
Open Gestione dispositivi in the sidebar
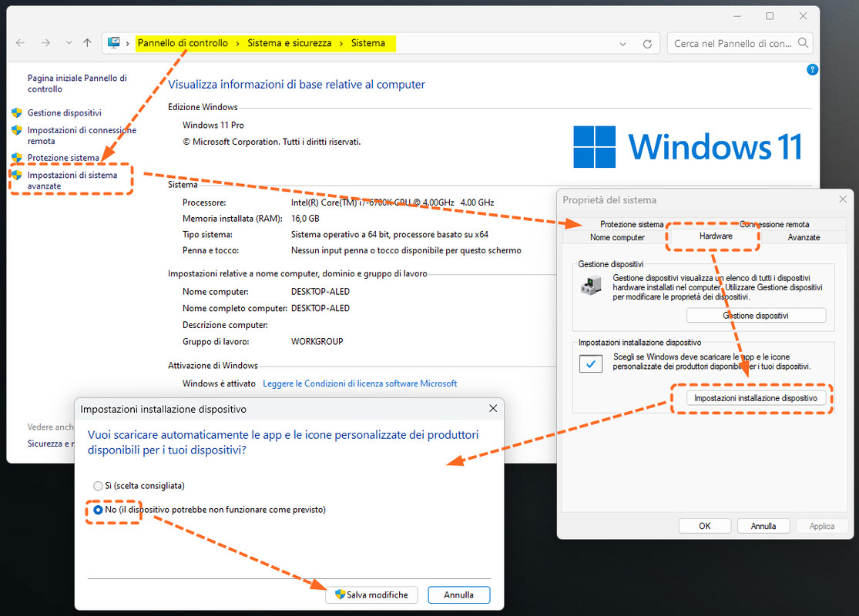pyautogui.click(x=65, y=112)
